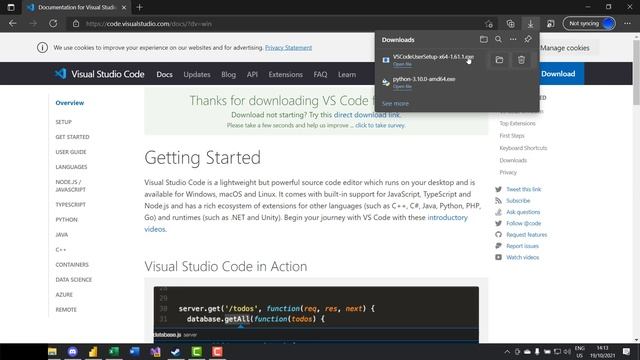This screenshot has height=360, width=640.
Task: Open the Blog nav item
Action: tap(229, 74)
